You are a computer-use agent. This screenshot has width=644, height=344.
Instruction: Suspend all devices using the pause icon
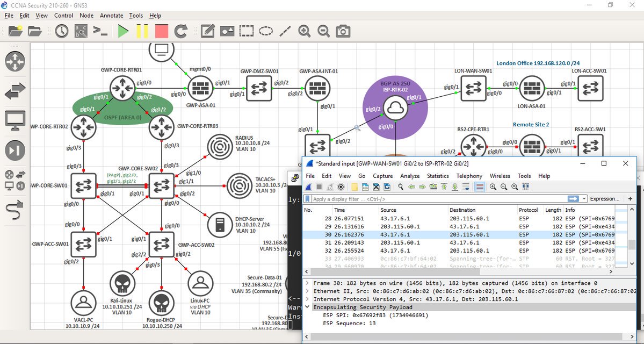(143, 31)
